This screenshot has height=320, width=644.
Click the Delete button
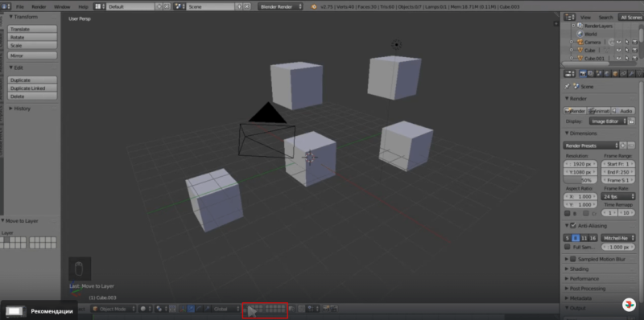32,96
